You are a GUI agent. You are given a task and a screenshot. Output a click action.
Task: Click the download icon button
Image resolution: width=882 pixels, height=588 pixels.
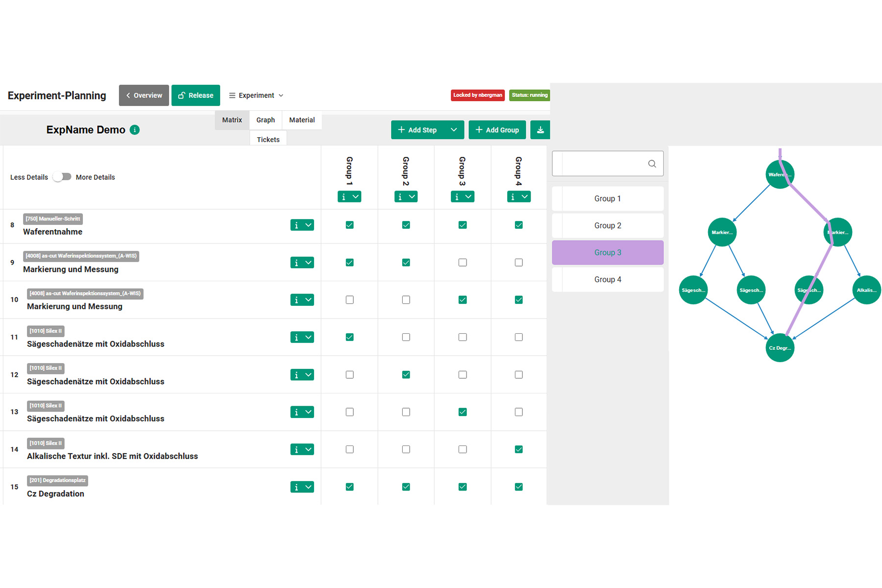[540, 130]
